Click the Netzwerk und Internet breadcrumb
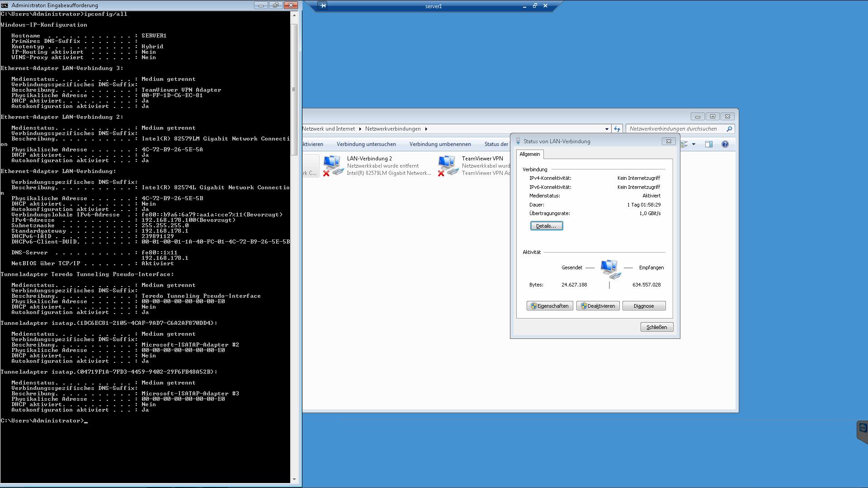This screenshot has height=488, width=868. pos(329,129)
